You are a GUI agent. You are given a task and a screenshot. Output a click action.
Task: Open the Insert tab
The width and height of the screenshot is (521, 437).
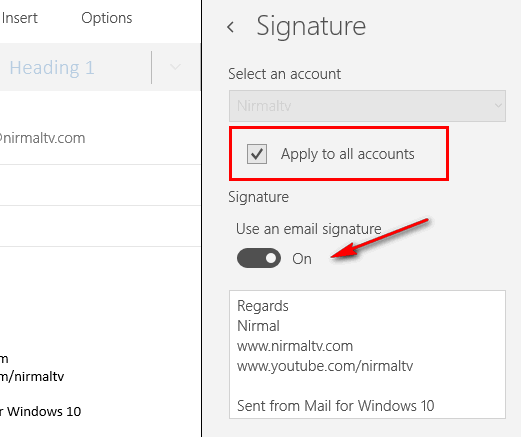[x=19, y=18]
